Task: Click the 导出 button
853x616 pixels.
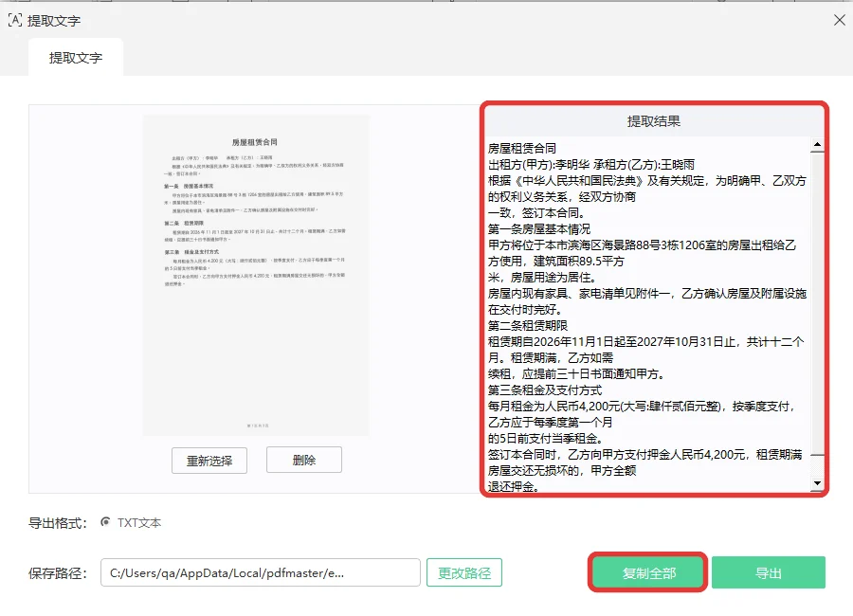Action: pos(768,572)
